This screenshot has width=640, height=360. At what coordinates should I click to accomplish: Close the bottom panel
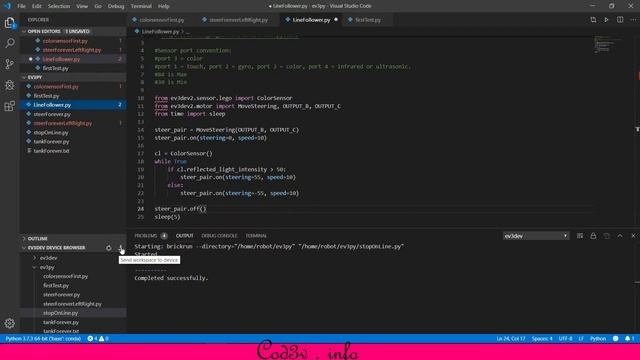click(633, 236)
